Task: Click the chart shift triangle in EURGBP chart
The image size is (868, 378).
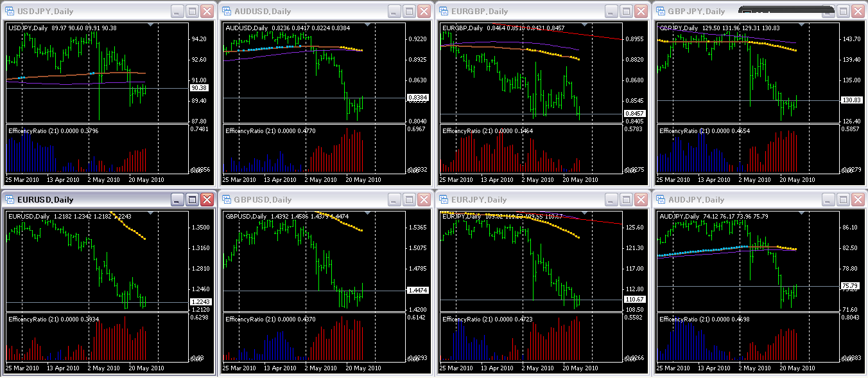Action: [584, 25]
